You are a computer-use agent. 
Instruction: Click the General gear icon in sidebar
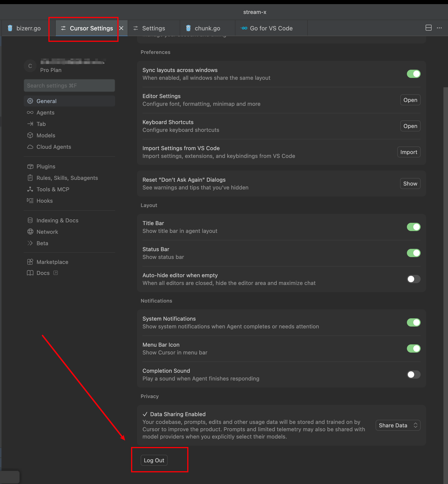30,101
